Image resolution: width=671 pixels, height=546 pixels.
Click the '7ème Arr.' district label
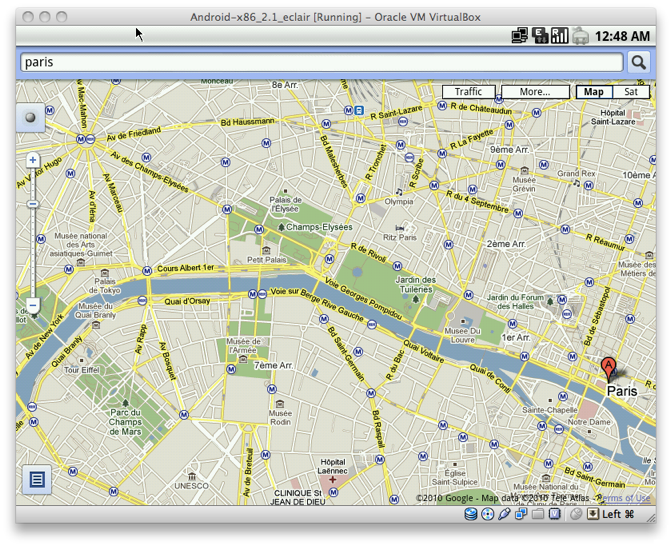273,365
